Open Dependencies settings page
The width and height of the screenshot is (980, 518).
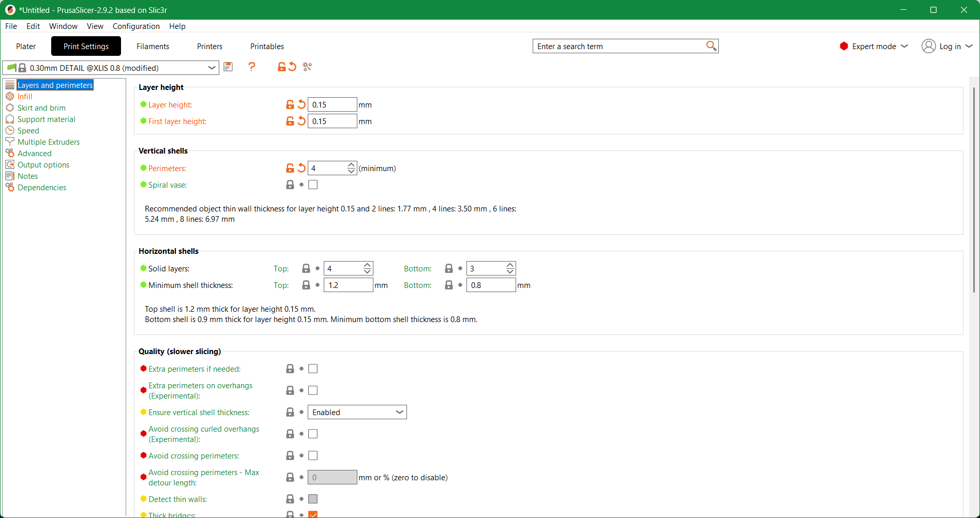click(x=41, y=187)
